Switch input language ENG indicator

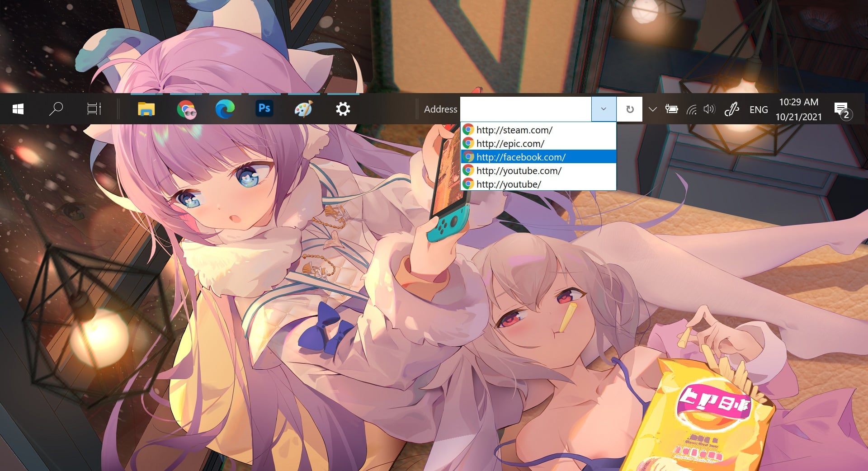pos(759,109)
